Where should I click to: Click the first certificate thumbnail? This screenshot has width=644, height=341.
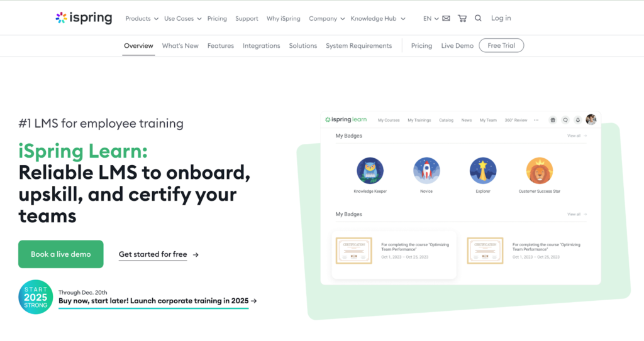(353, 251)
